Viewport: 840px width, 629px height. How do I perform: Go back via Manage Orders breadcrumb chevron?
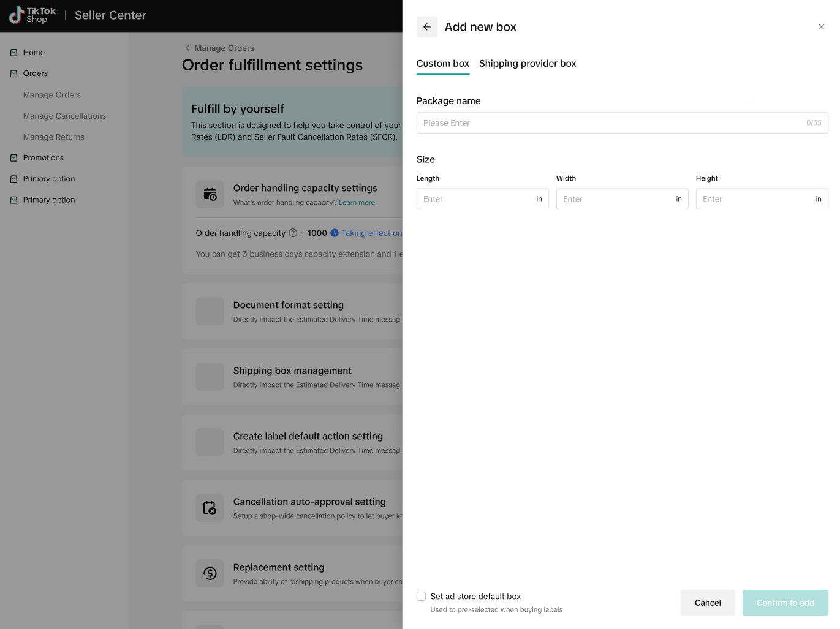pos(187,48)
